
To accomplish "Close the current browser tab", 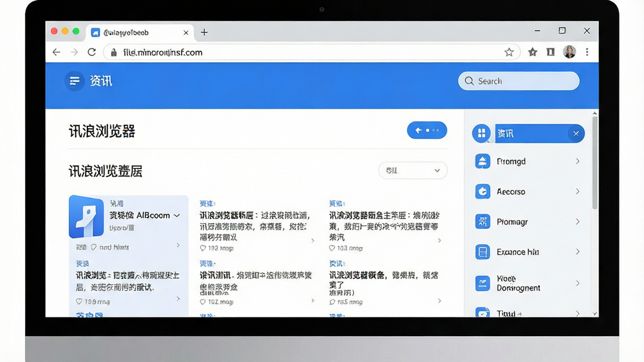I will (x=186, y=33).
